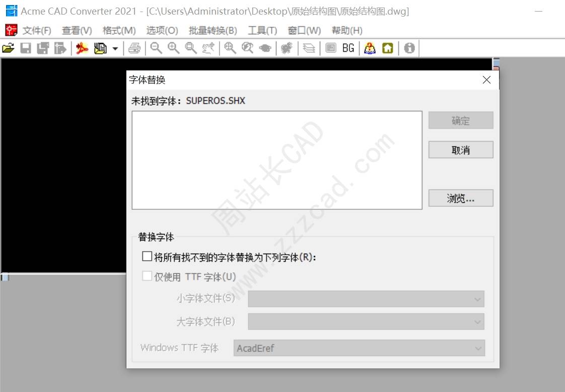Enable replace all missing fonts checkbox
This screenshot has width=565, height=392.
point(147,257)
